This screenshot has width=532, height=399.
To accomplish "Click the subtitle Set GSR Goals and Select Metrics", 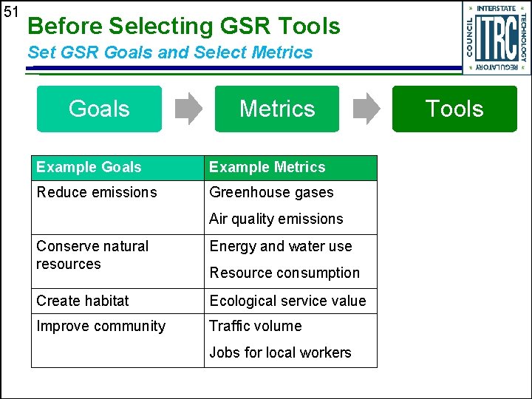I will [x=170, y=52].
